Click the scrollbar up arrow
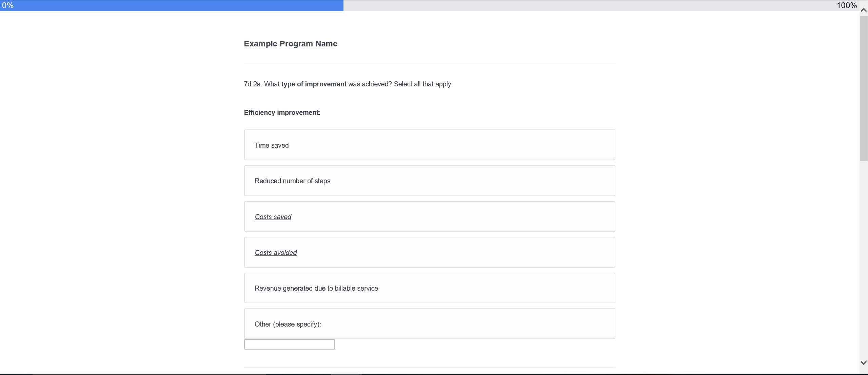The height and width of the screenshot is (375, 868). click(864, 10)
